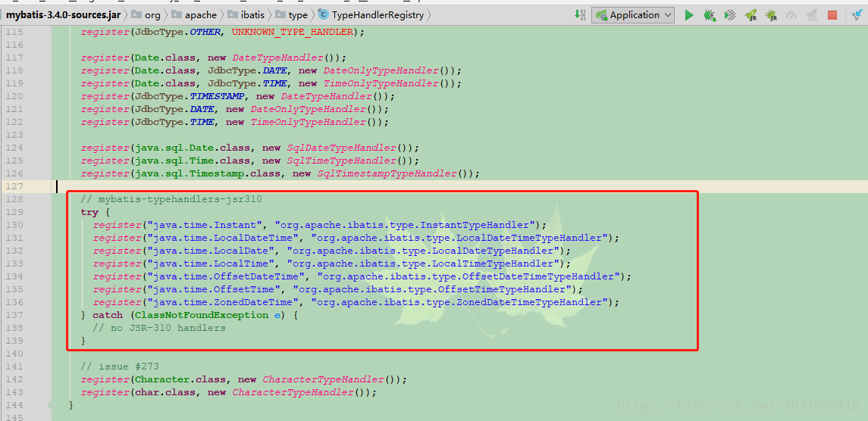Run the application with the green play icon
The width and height of the screenshot is (868, 421).
click(x=688, y=15)
